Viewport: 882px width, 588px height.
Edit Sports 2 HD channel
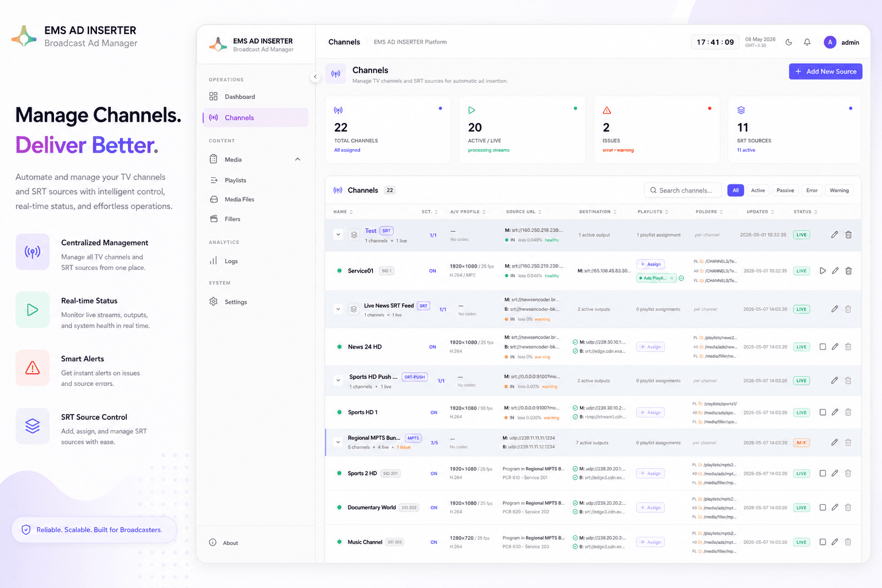[x=835, y=473]
